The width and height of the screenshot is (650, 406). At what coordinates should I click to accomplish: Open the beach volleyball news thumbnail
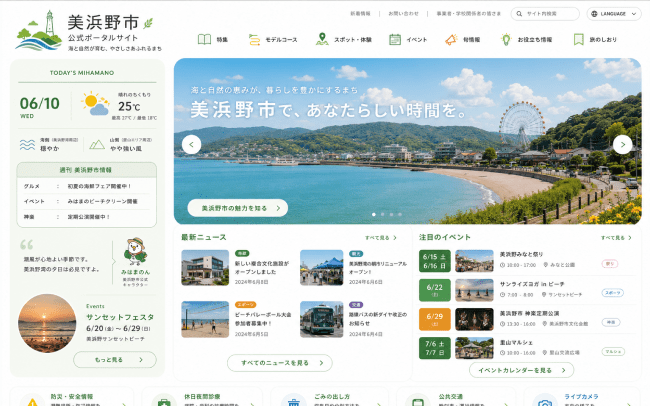tap(205, 319)
